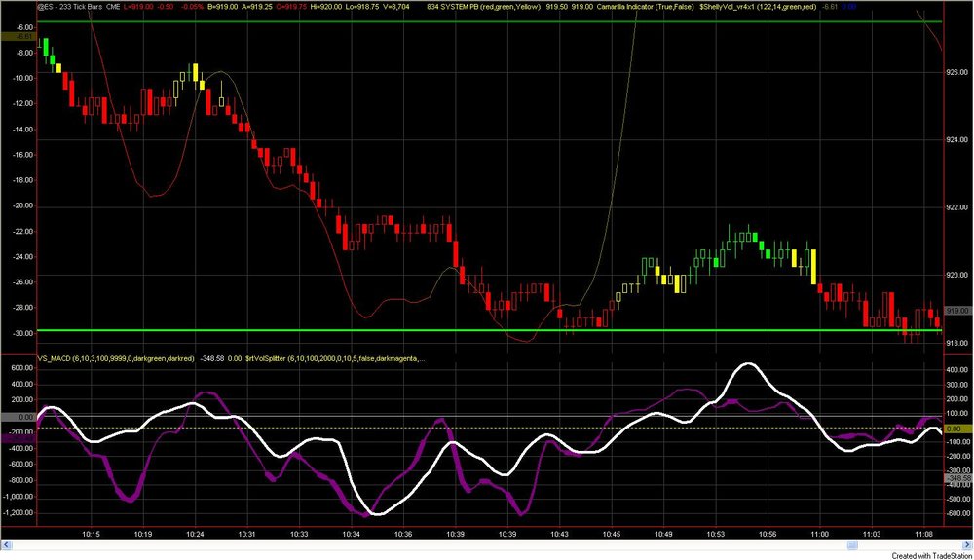This screenshot has width=974, height=560.
Task: Click the '918.00' price axis label
Action: click(956, 343)
